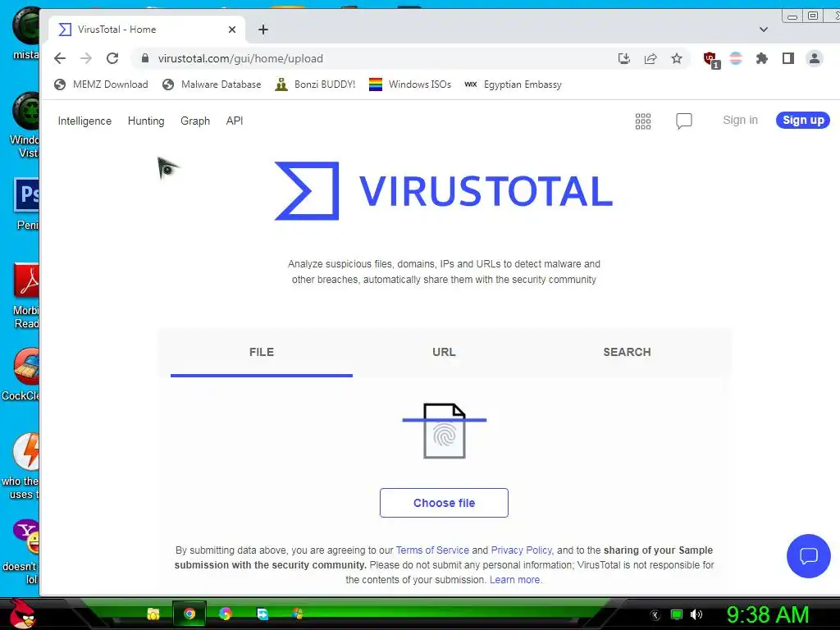Share this page via the share icon
Screen dimensions: 840x630
tap(651, 58)
